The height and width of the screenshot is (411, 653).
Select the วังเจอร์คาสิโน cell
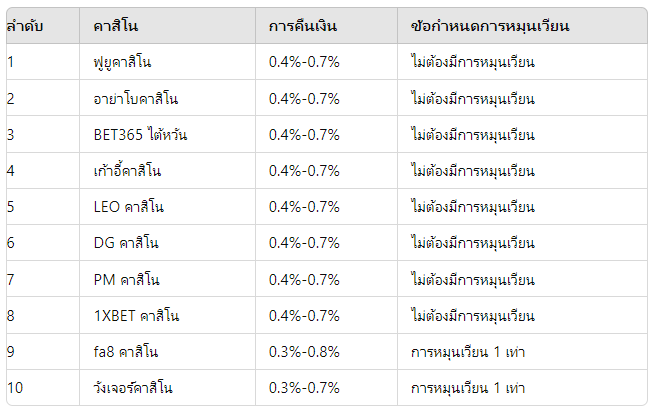pyautogui.click(x=167, y=388)
